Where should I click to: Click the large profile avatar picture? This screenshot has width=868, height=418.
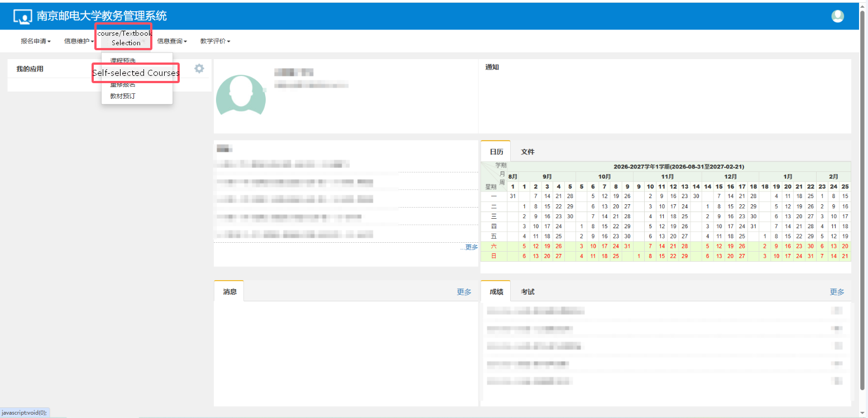tap(240, 95)
